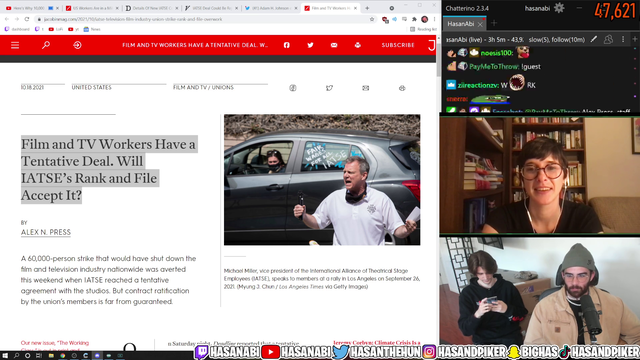Share on Twitter from the red header
This screenshot has width=640, height=360.
pyautogui.click(x=310, y=45)
